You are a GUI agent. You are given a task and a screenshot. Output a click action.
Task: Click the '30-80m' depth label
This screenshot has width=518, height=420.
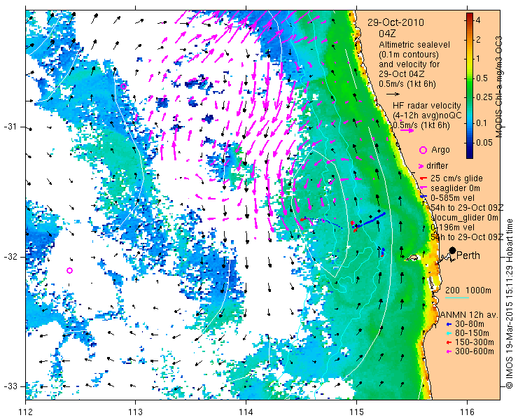tap(470, 324)
